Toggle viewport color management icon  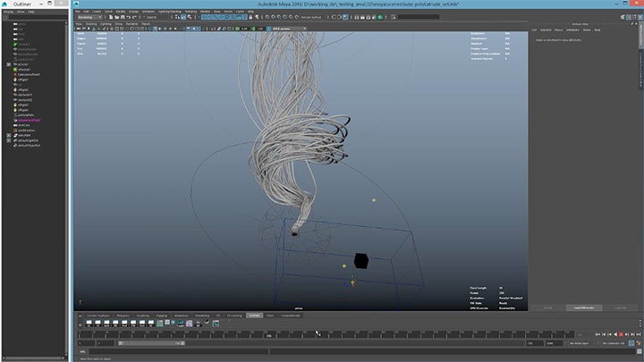click(x=268, y=29)
